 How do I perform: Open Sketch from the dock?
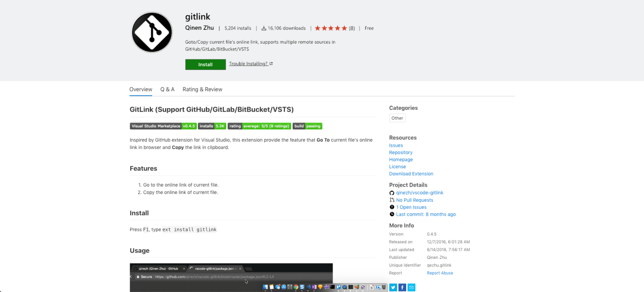tap(320, 287)
